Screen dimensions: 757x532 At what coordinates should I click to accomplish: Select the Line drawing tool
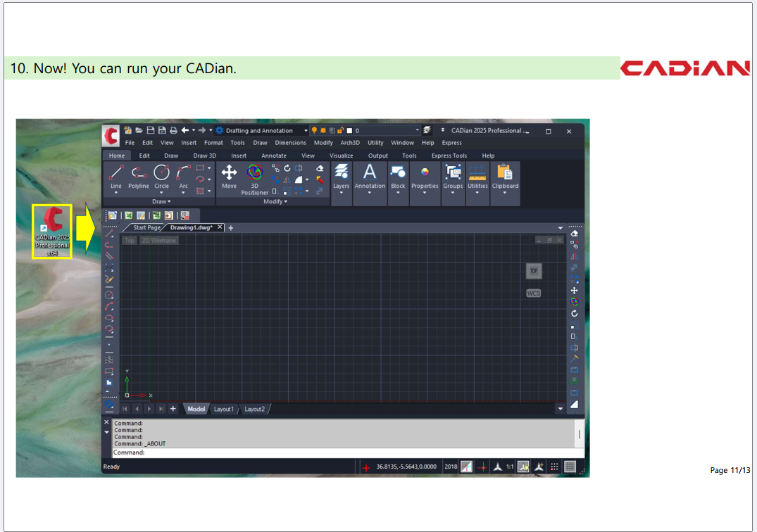coord(116,176)
